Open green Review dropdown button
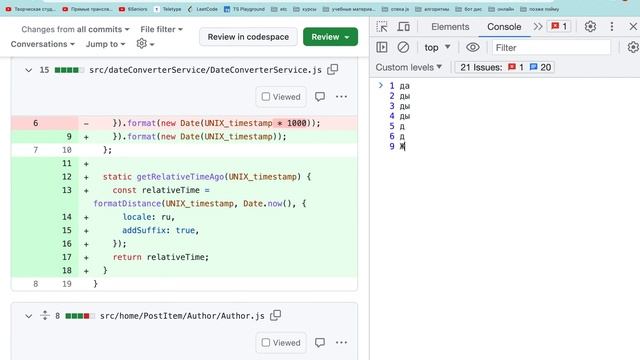 tap(330, 37)
